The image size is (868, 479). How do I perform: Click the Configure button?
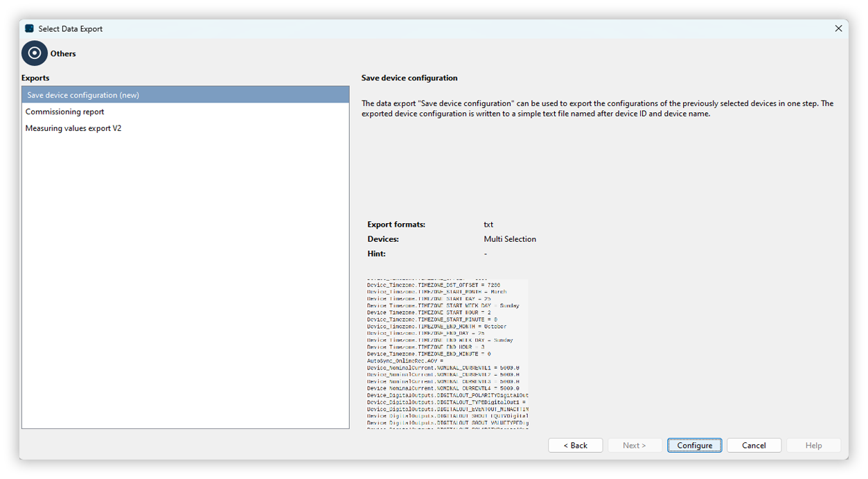pyautogui.click(x=694, y=445)
